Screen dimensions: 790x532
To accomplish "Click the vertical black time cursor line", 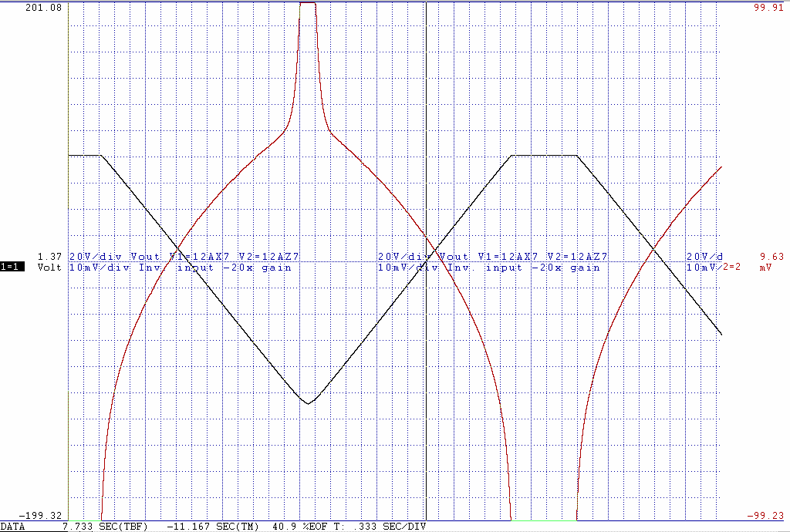I will pyautogui.click(x=426, y=154).
